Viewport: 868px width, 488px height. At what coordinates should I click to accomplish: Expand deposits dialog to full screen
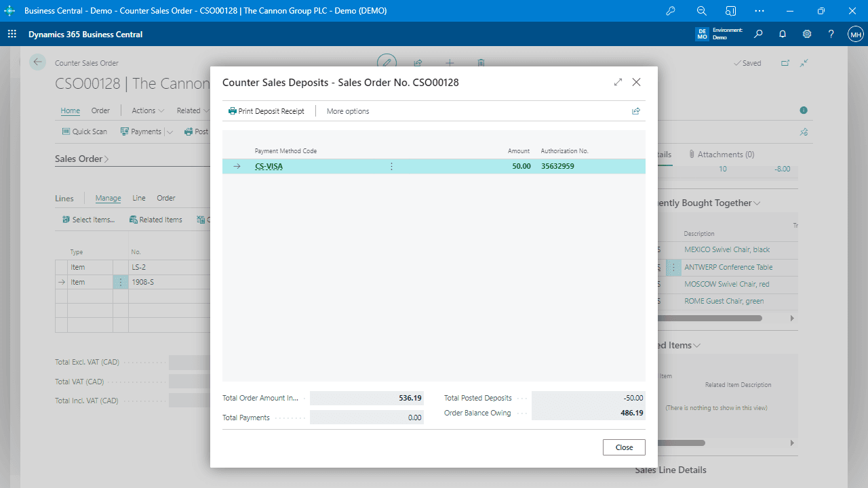point(618,82)
